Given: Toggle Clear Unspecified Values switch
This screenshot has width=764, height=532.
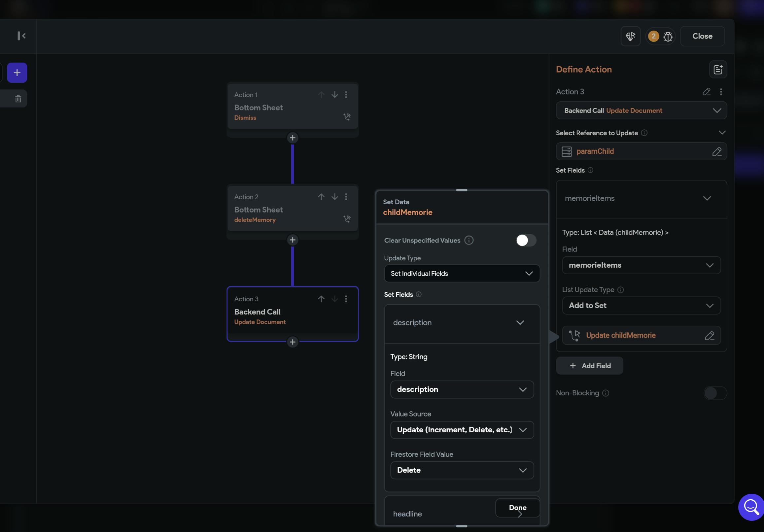Looking at the screenshot, I should pos(526,240).
